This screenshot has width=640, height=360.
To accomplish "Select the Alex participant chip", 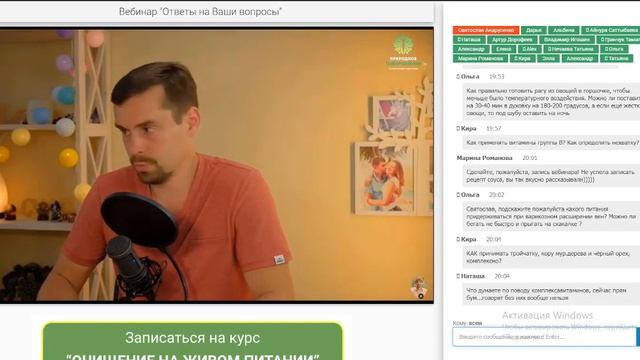I will pyautogui.click(x=529, y=49).
